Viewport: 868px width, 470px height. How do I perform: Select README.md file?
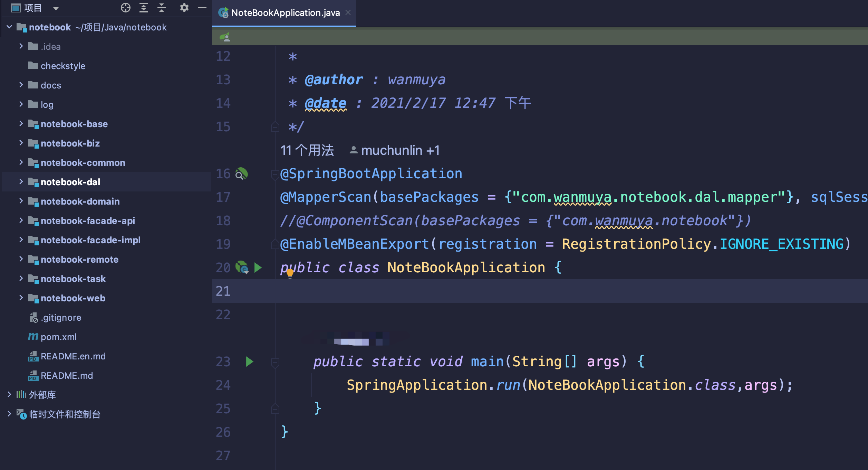click(67, 375)
